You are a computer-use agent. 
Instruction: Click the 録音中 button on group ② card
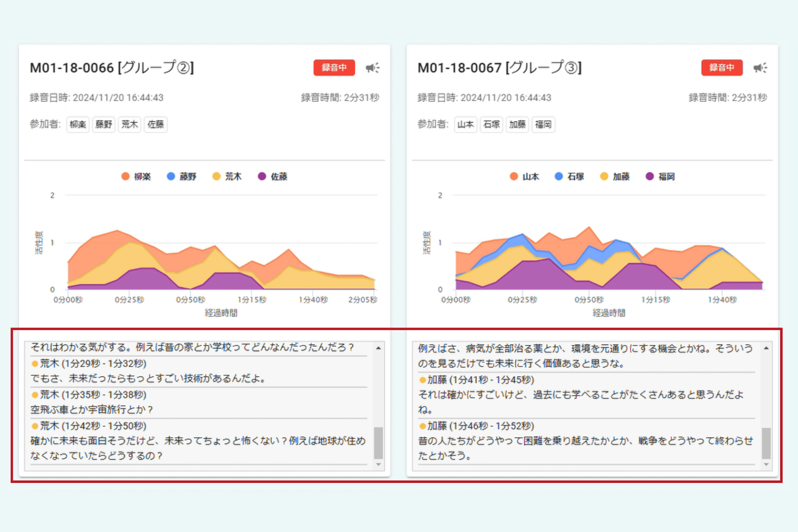coord(335,67)
